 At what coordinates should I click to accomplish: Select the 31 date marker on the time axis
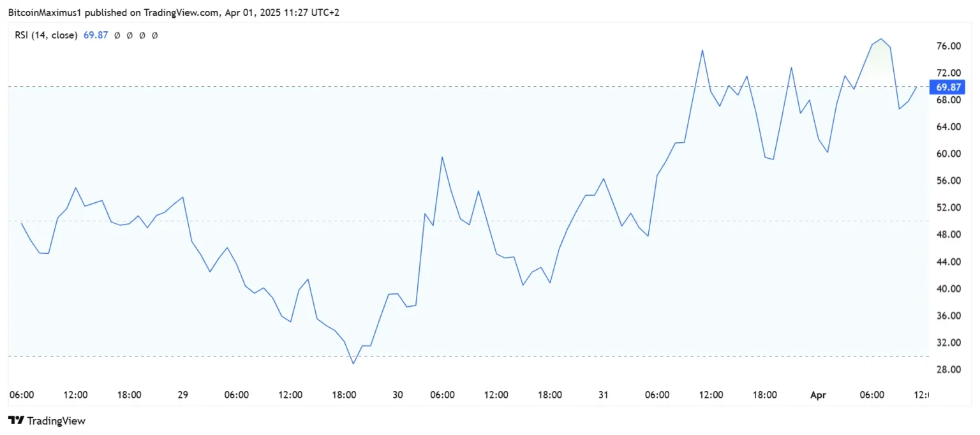(603, 395)
